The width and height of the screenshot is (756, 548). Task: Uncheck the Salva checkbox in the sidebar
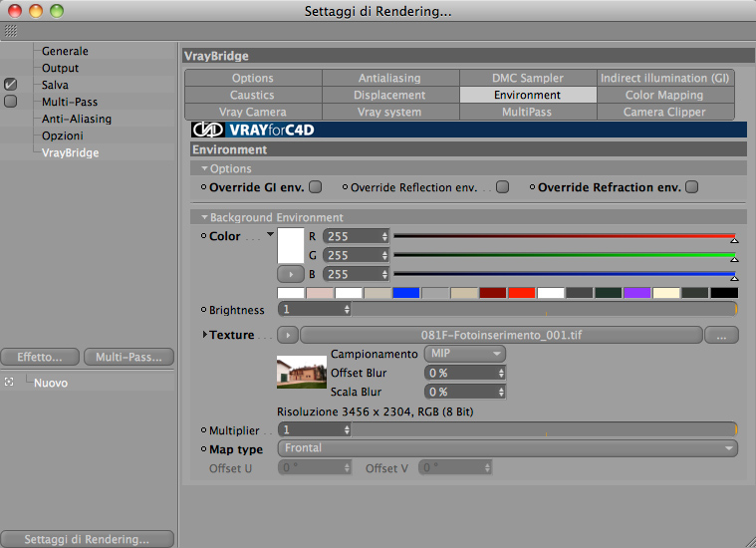(10, 85)
